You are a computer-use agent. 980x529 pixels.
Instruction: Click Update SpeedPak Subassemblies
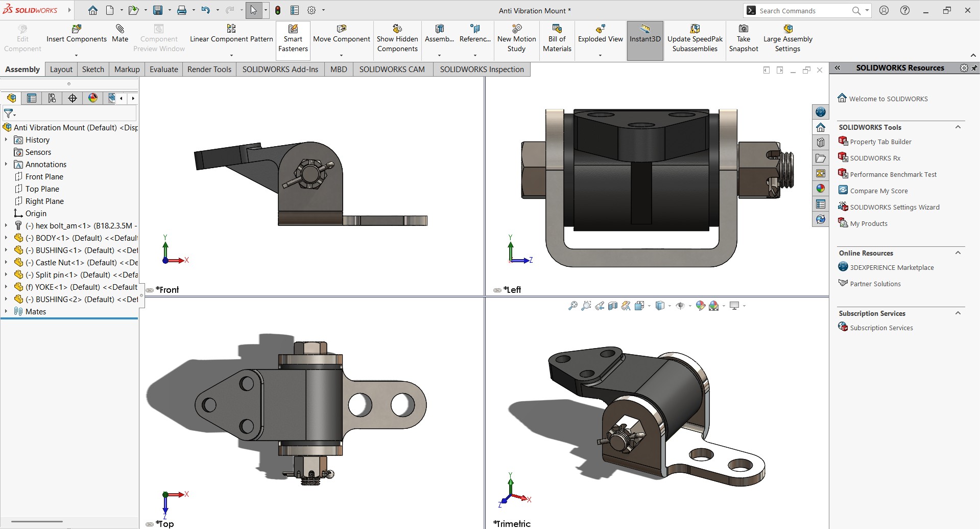point(695,38)
